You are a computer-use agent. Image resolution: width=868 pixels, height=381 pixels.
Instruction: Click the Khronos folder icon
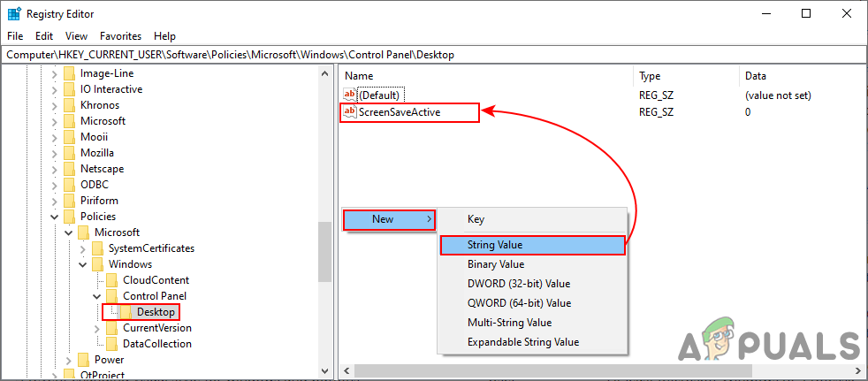(69, 105)
